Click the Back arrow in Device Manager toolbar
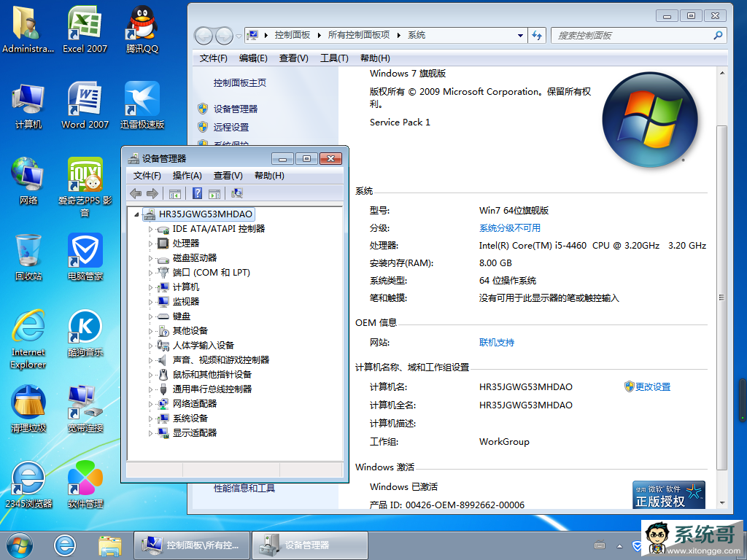The image size is (747, 560). click(x=136, y=193)
